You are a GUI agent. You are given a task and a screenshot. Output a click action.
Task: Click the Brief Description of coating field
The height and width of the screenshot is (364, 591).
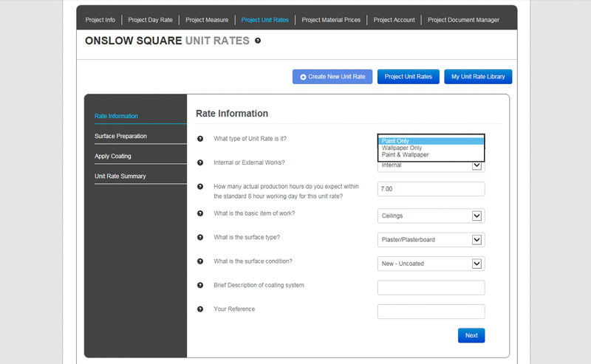click(431, 287)
